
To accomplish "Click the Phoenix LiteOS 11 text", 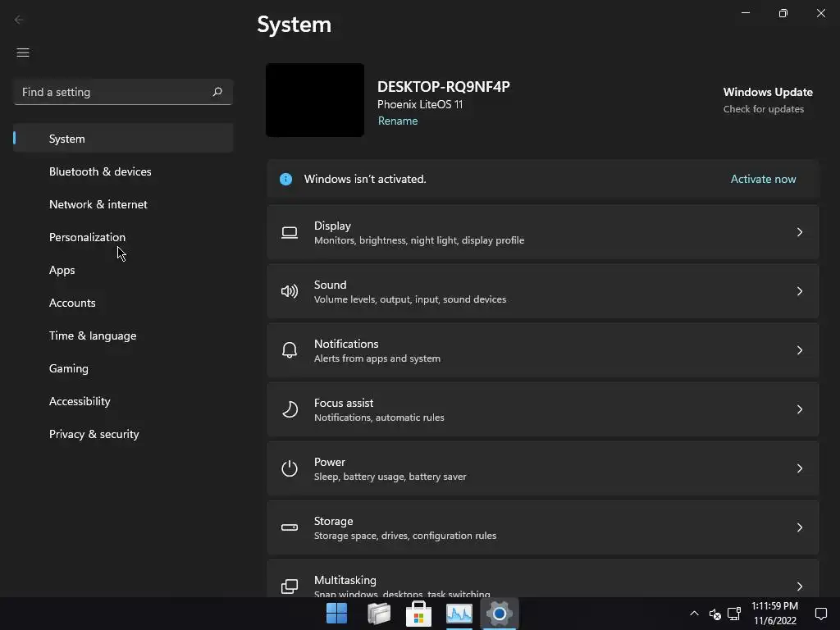I will [x=420, y=104].
